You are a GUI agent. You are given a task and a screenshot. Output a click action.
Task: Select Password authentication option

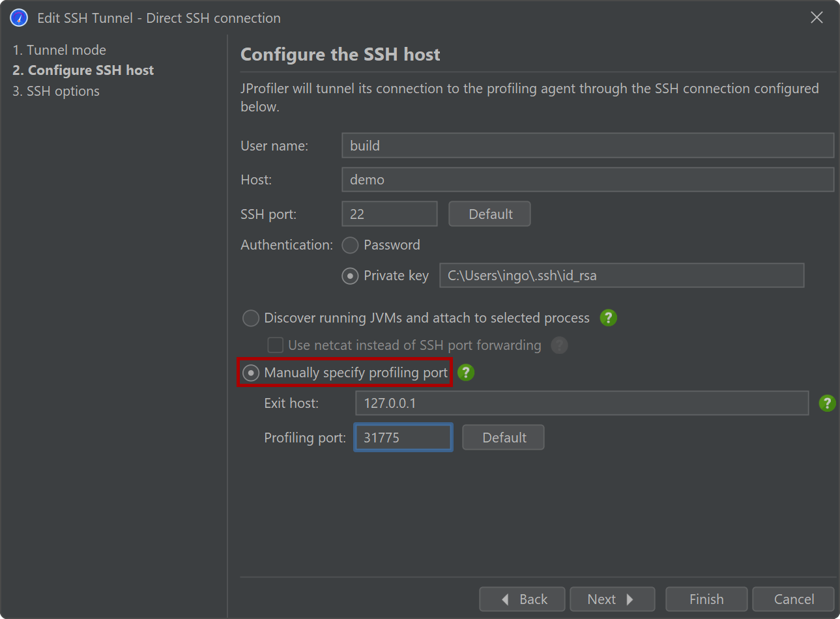351,245
